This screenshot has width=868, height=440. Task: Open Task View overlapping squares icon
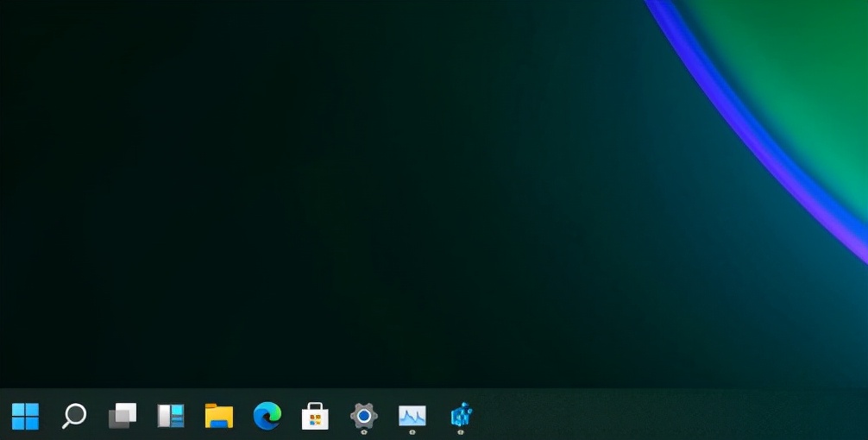coord(123,416)
